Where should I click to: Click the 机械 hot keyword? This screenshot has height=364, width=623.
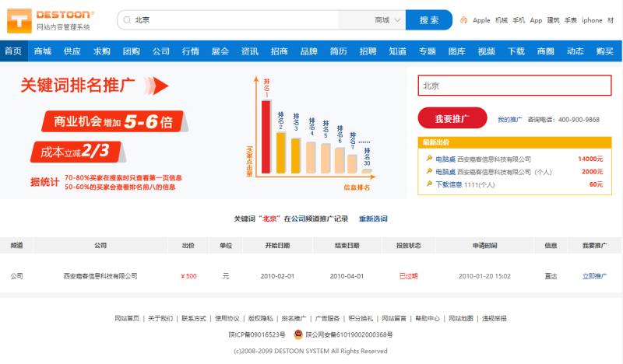[x=502, y=20]
